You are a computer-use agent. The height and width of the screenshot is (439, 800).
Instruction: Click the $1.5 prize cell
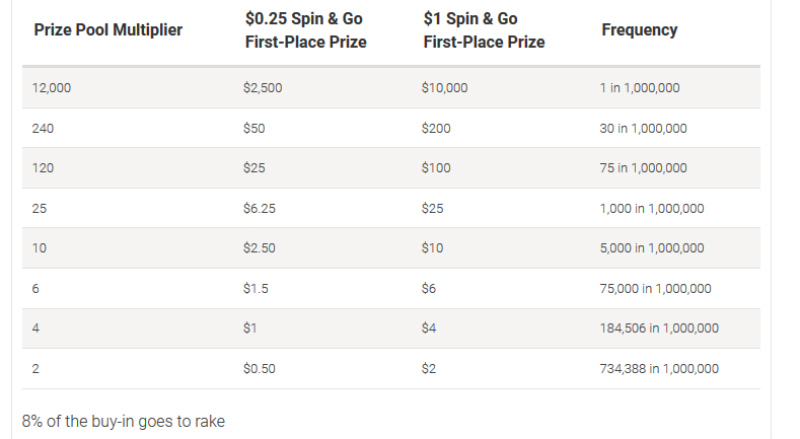click(255, 288)
